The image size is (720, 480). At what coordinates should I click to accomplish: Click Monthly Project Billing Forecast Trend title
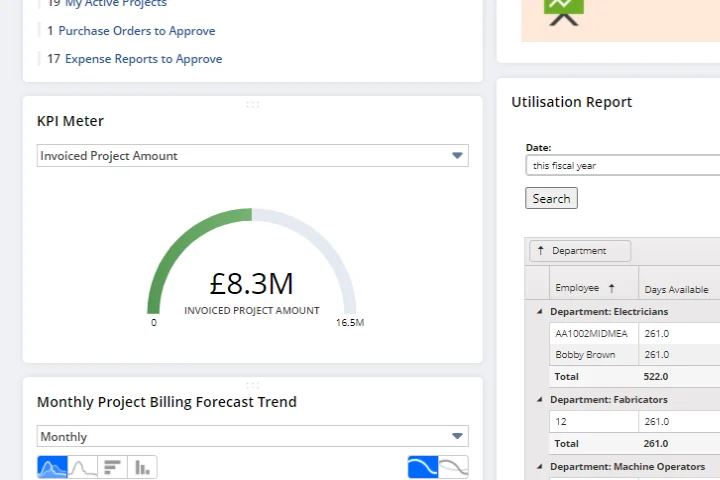(x=167, y=402)
